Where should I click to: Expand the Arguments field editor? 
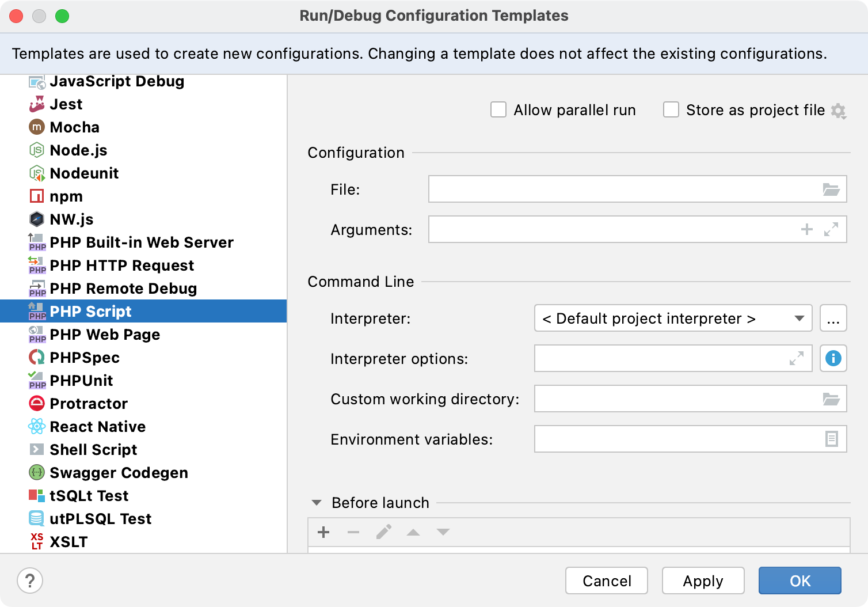tap(831, 230)
